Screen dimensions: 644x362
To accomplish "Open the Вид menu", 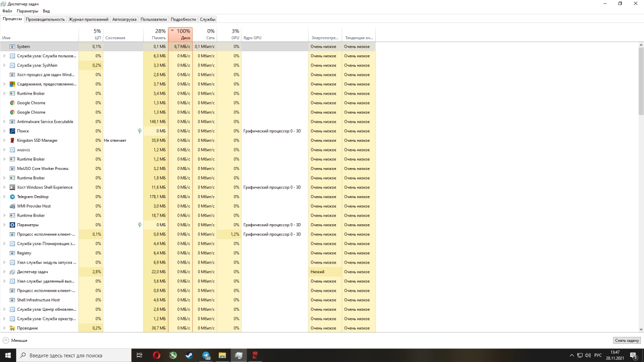I will pos(46,11).
